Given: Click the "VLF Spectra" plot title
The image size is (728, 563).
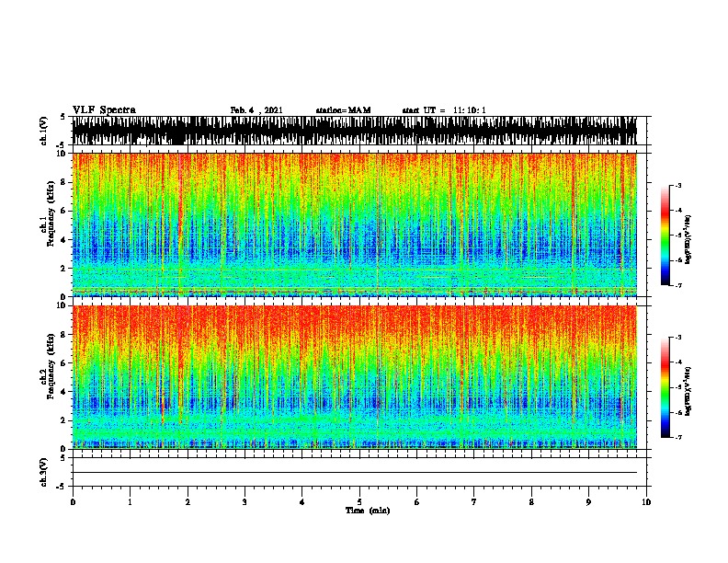Looking at the screenshot, I should click(x=104, y=110).
